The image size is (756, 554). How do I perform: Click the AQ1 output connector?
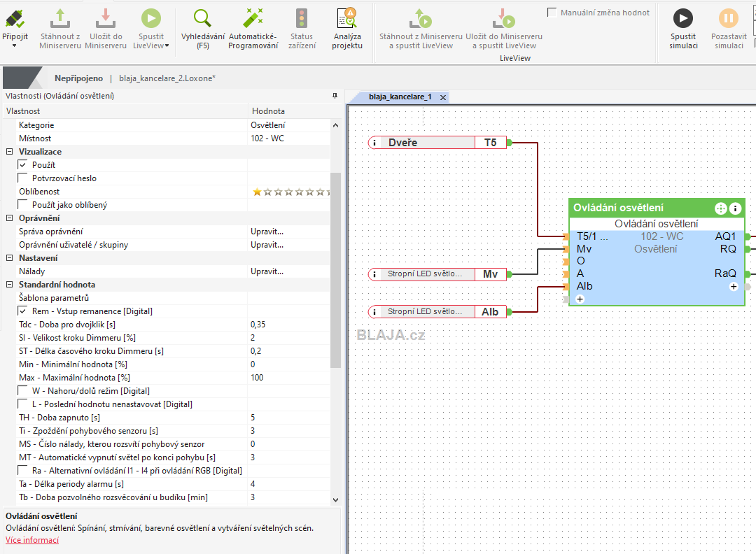tap(748, 236)
